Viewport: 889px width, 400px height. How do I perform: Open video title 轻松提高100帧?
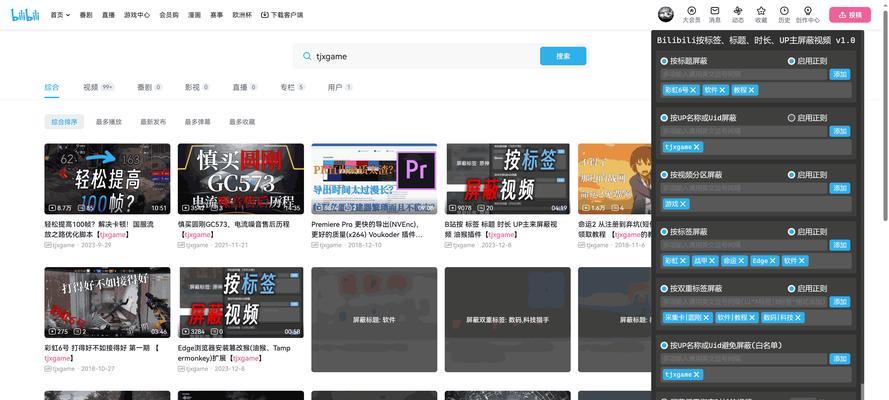99,229
